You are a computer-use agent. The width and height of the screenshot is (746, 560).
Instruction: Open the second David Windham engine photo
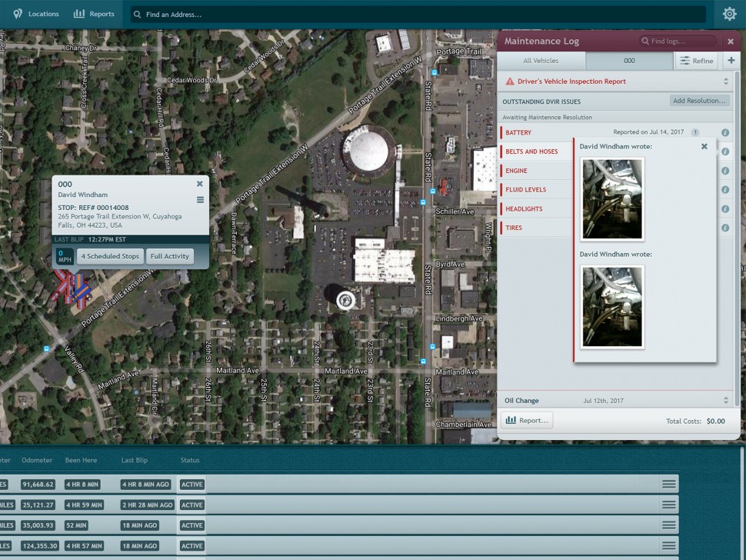coord(612,307)
